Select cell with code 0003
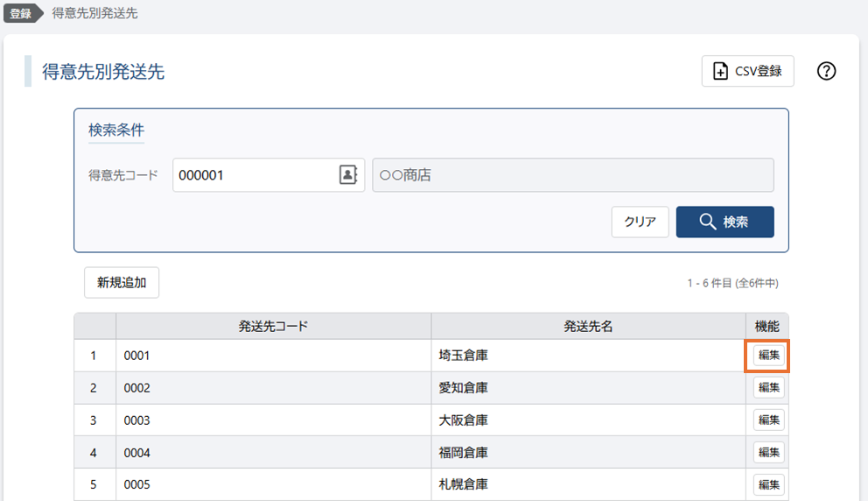This screenshot has width=868, height=501. pos(274,420)
